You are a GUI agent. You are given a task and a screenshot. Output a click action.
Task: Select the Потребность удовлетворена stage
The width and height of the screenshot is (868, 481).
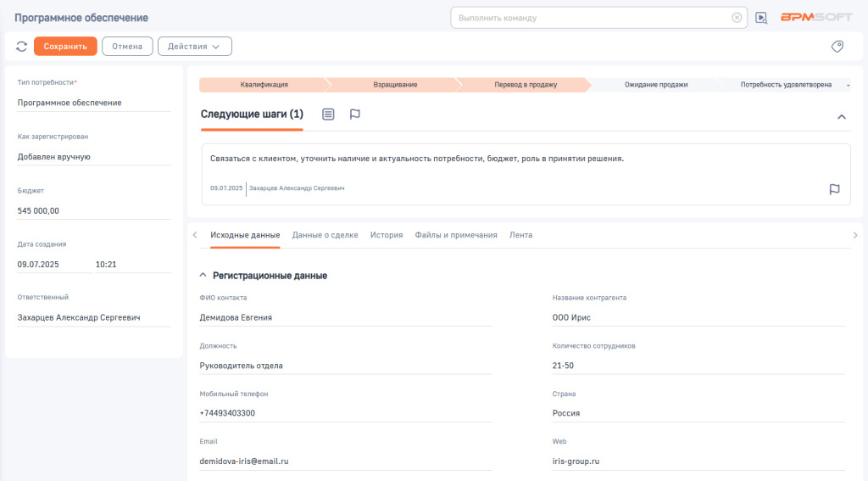point(786,85)
